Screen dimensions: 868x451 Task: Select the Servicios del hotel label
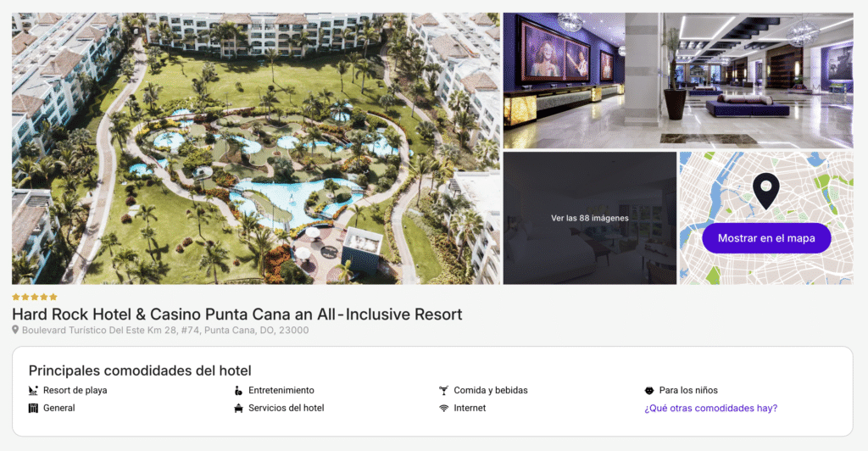(287, 409)
